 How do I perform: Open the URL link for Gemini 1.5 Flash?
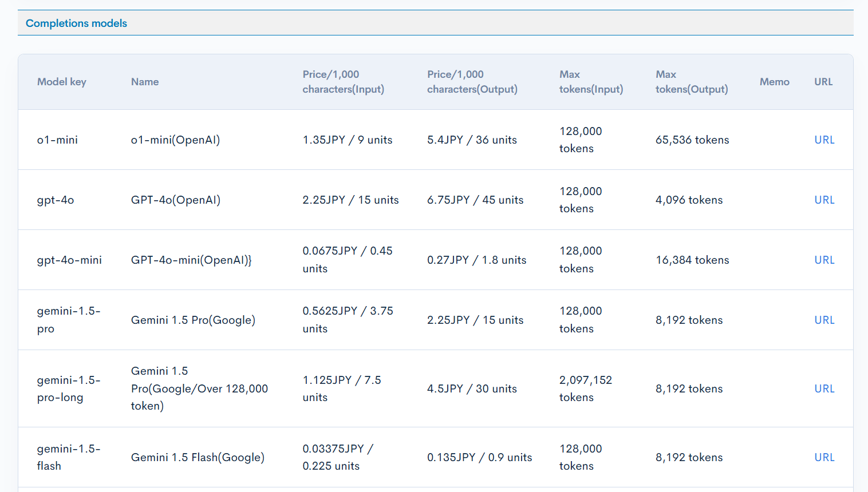824,457
